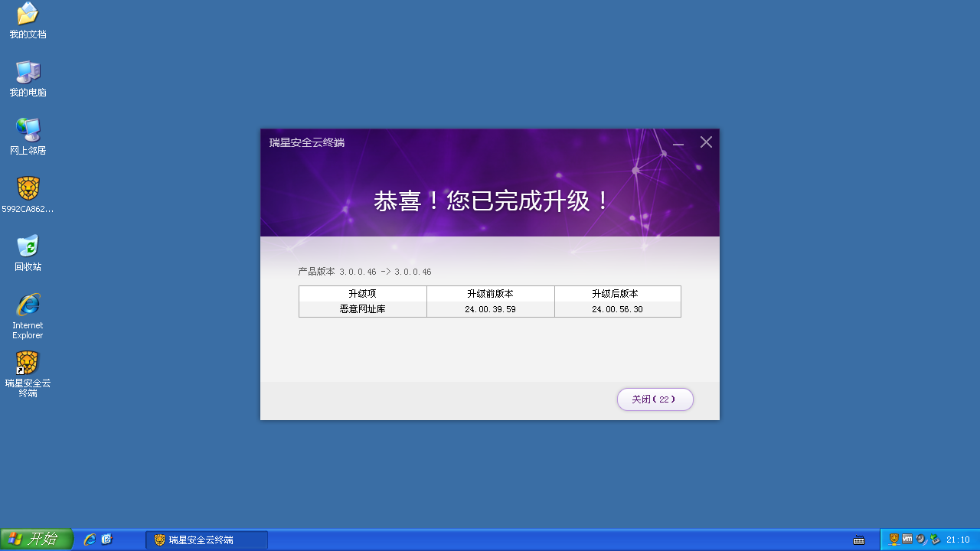Select the 5992CA862... lion installer icon
The height and width of the screenshot is (551, 980).
point(28,195)
